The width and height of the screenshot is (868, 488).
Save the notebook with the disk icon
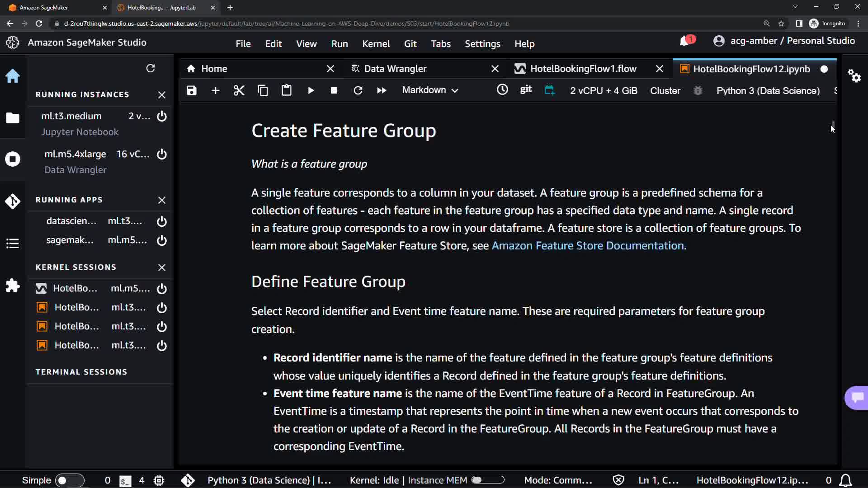tap(192, 90)
